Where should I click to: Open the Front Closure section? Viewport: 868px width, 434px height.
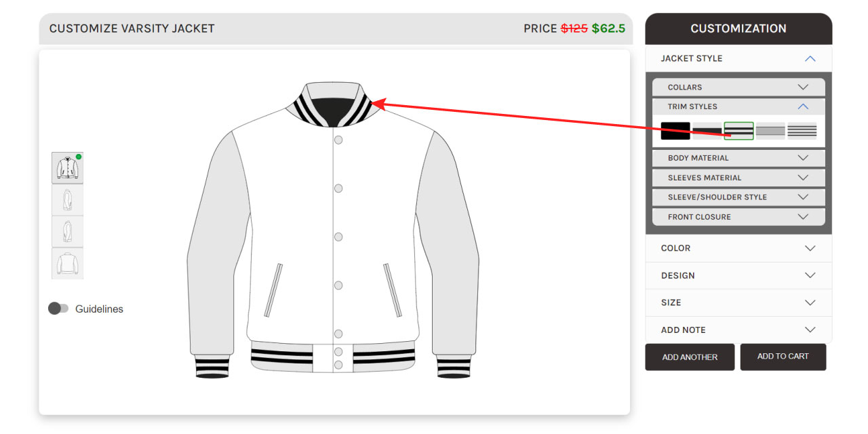click(x=738, y=217)
